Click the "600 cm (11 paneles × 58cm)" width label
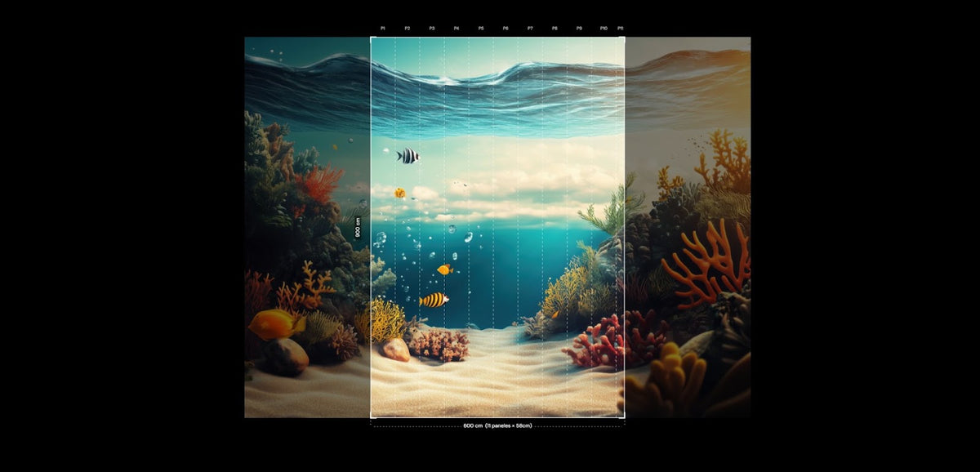The width and height of the screenshot is (980, 472). click(497, 425)
